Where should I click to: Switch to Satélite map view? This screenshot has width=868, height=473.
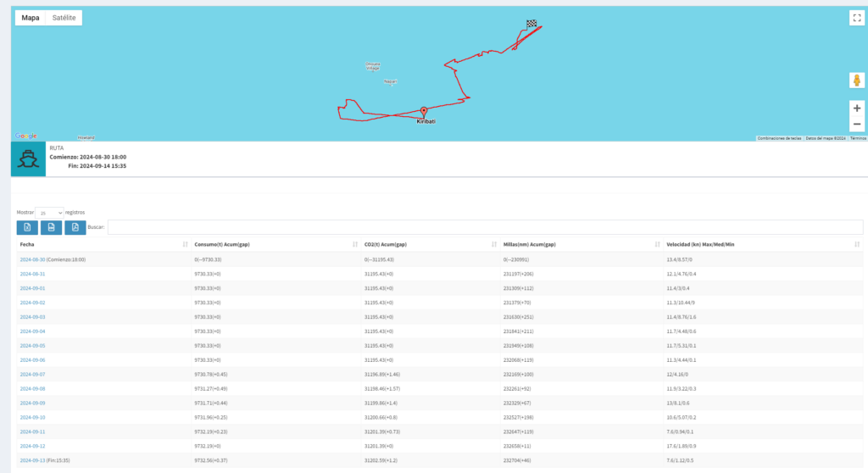click(64, 18)
